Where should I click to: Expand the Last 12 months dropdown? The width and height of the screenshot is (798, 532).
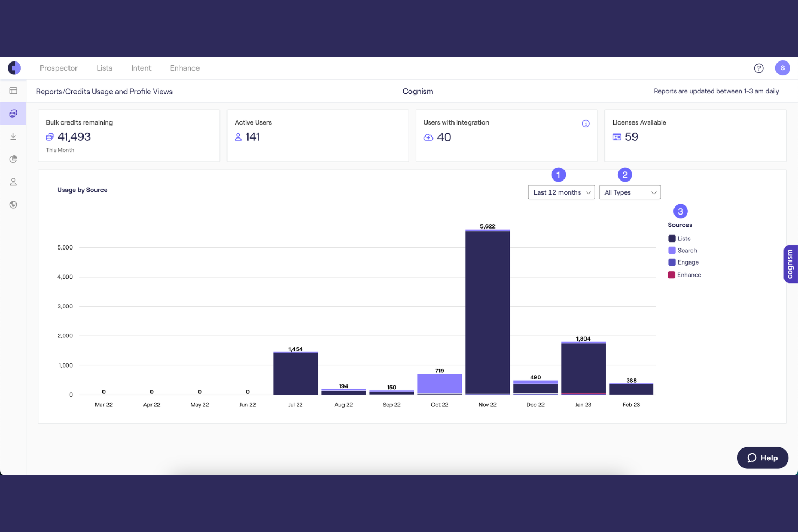pos(561,192)
